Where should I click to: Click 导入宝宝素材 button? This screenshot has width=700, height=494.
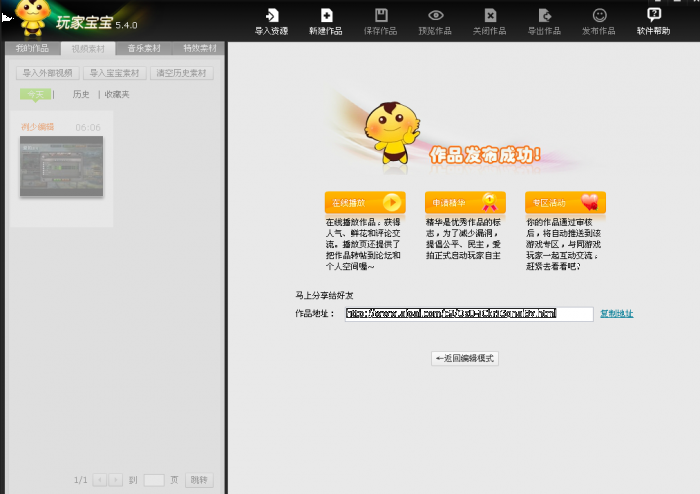coord(115,73)
